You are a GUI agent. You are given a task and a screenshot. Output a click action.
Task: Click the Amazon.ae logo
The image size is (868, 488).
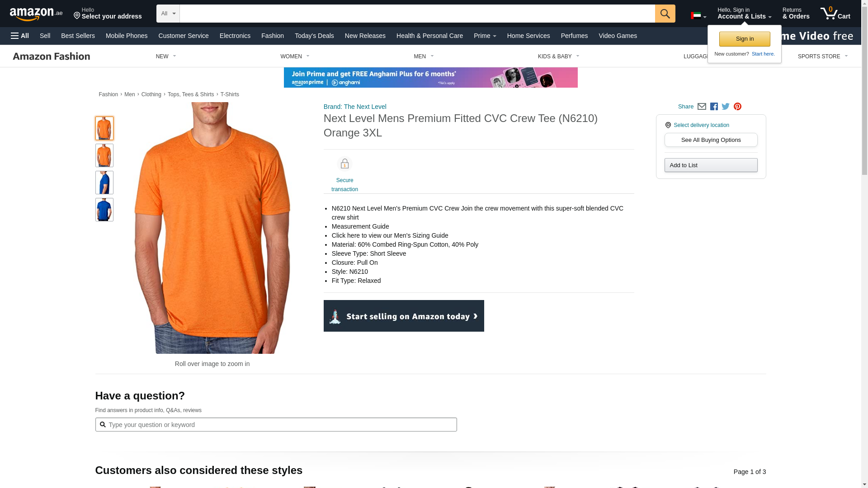[36, 14]
